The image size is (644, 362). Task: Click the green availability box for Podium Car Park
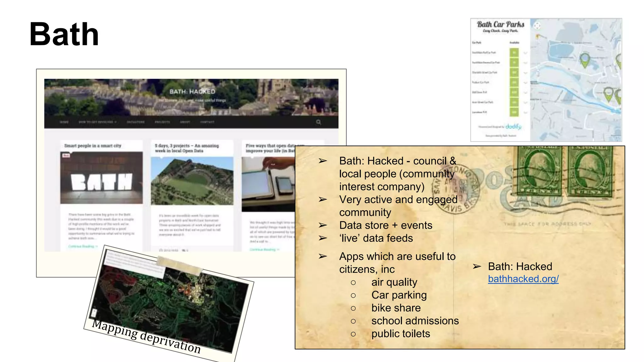(514, 83)
